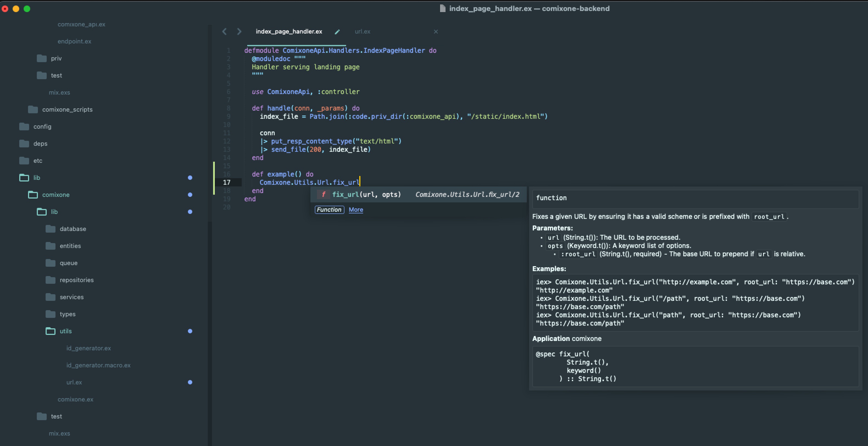Click modified dot beside top-level lib folder
Screen dimensions: 868x446
coord(190,177)
